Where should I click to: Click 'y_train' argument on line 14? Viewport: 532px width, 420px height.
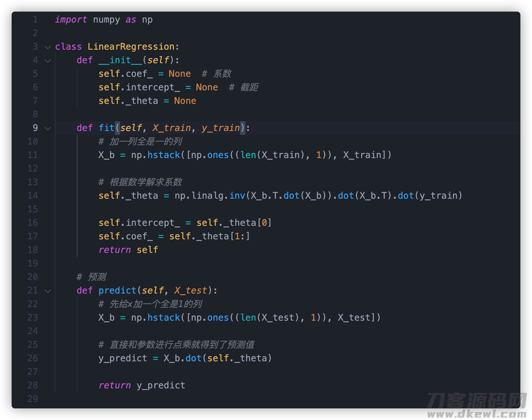(438, 196)
